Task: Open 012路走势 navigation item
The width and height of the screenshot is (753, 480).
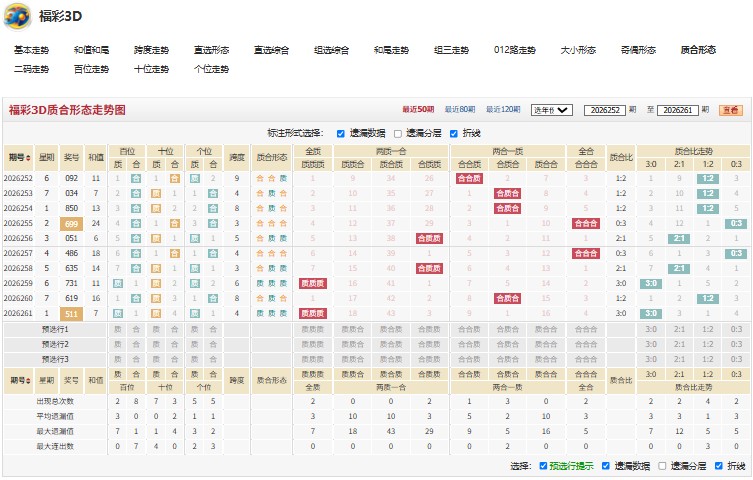Action: [x=514, y=50]
